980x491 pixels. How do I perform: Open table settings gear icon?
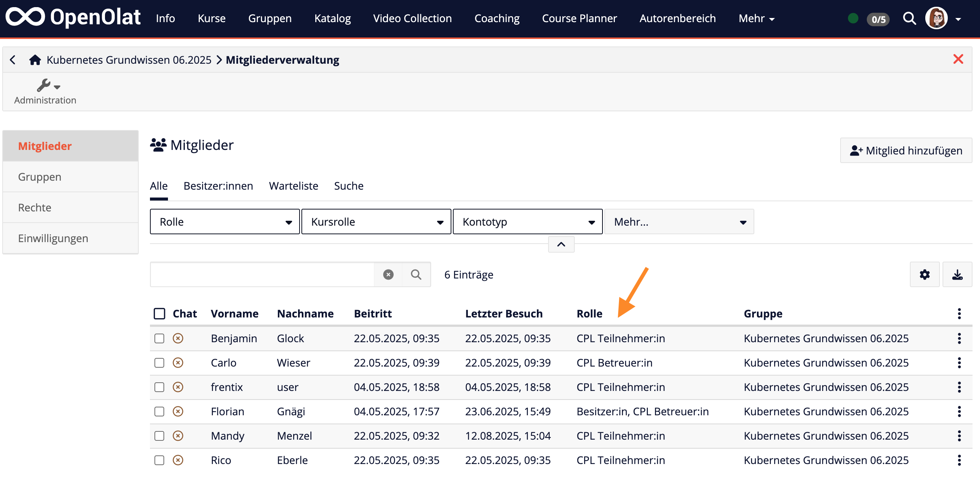[924, 274]
